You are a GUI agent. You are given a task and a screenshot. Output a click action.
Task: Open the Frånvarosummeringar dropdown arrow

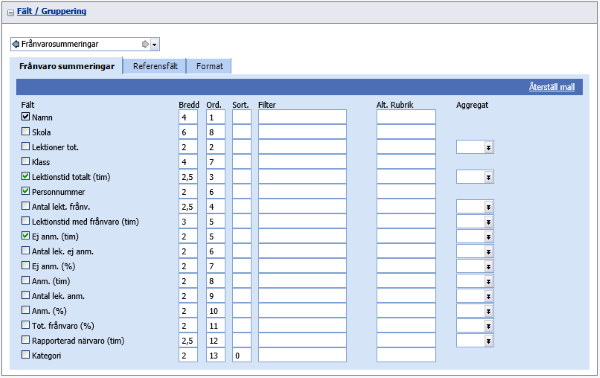pyautogui.click(x=155, y=44)
